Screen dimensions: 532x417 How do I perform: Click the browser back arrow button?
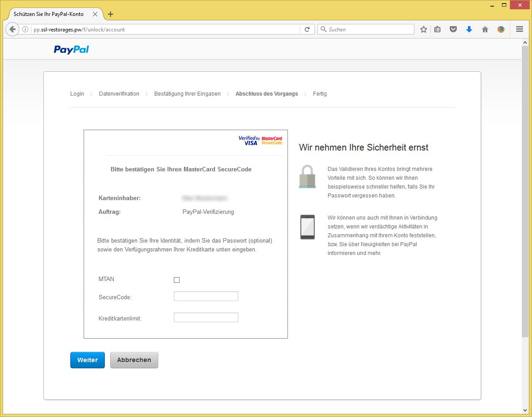pos(12,29)
